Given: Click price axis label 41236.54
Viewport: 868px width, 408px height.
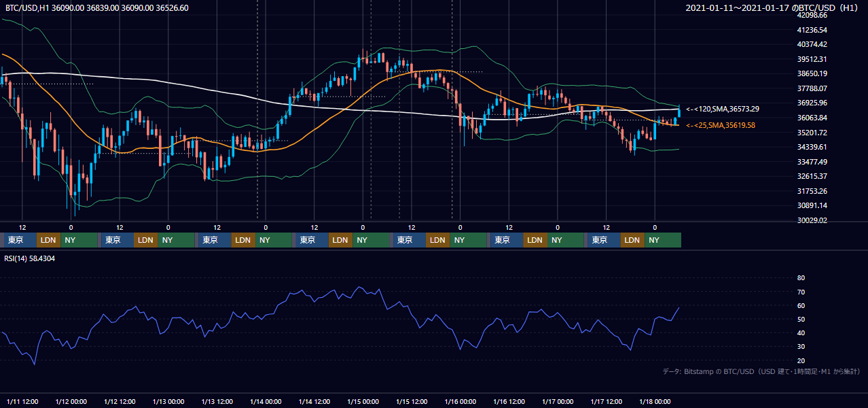Looking at the screenshot, I should pos(812,30).
